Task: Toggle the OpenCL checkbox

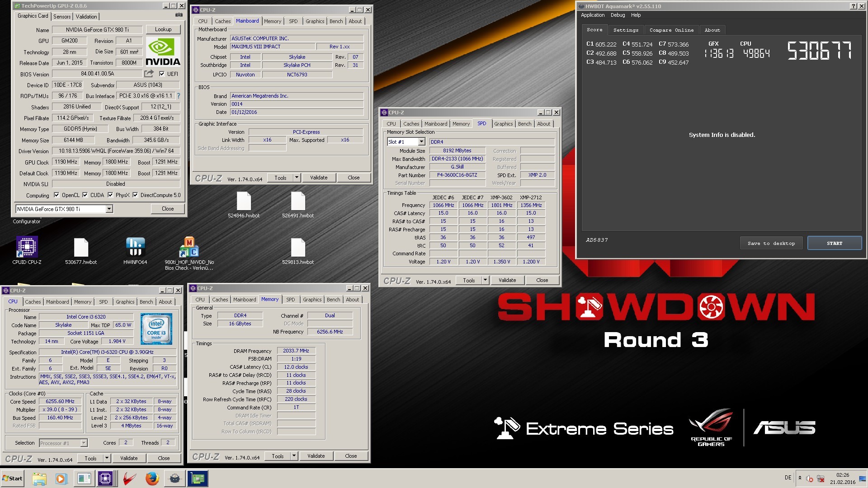Action: tap(57, 195)
